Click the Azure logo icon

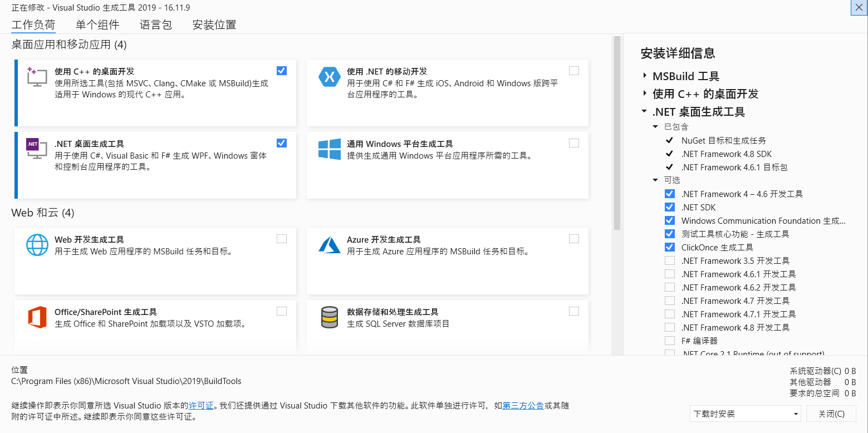[x=329, y=244]
